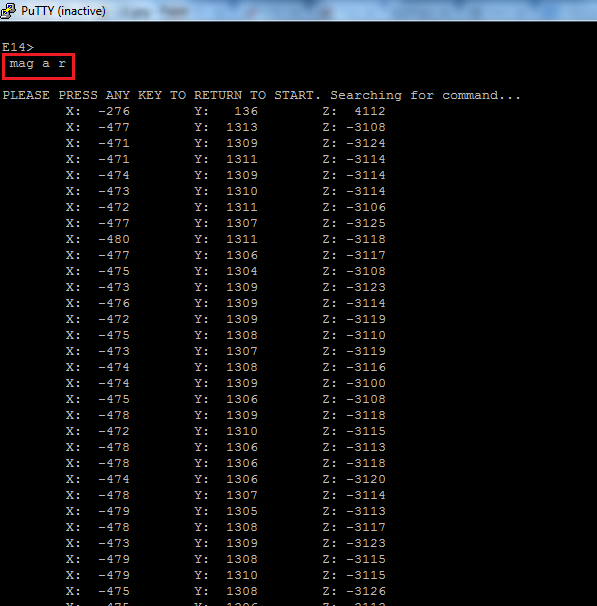Click 'Searching for command...' text
This screenshot has height=606, width=597.
tap(425, 95)
